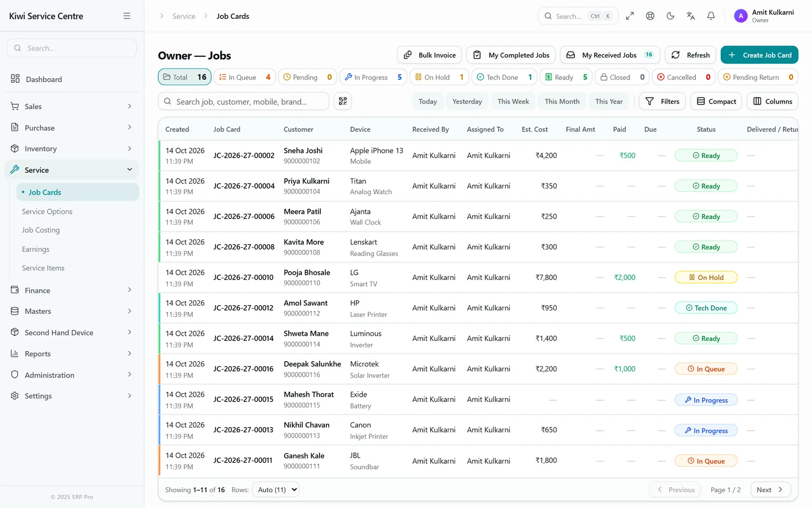Select the Today date filter
This screenshot has height=508, width=812.
tap(428, 101)
